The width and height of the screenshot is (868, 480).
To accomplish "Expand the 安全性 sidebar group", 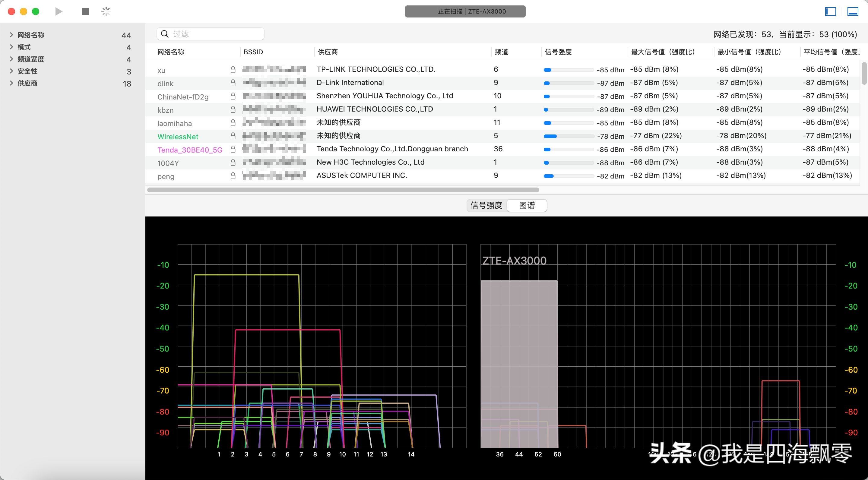I will tap(11, 71).
